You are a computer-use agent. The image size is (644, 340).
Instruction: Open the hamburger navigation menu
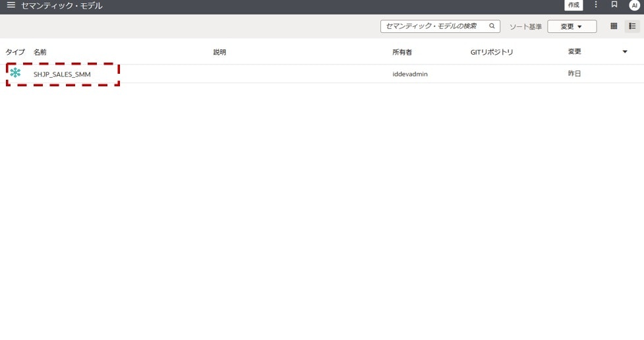[11, 5]
